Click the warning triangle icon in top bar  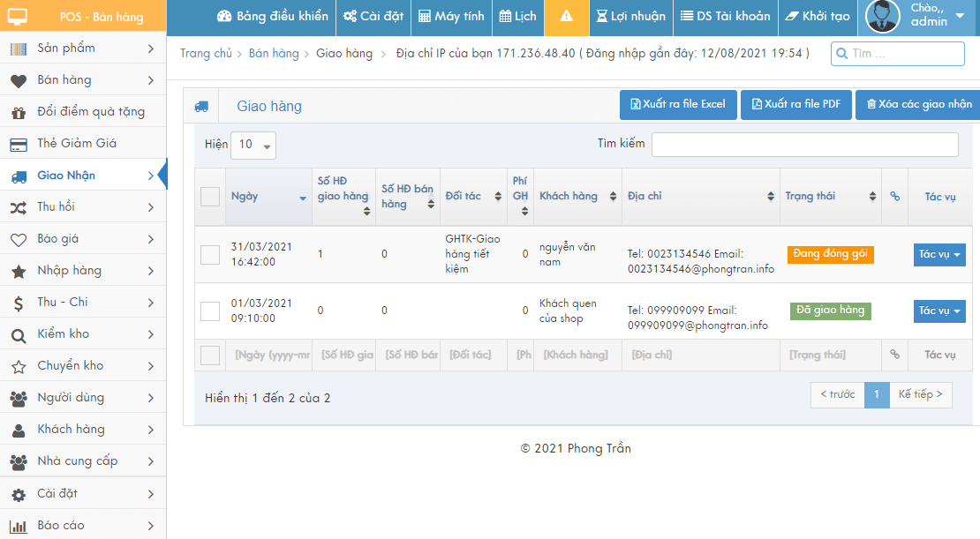[566, 17]
